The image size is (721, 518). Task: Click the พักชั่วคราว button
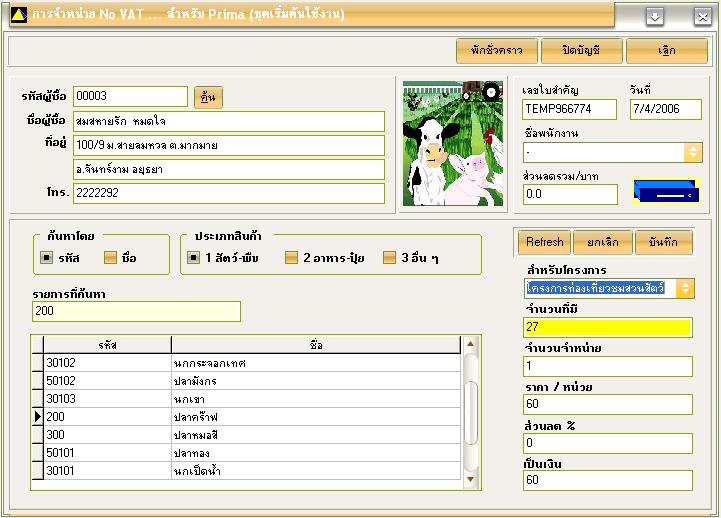click(497, 50)
